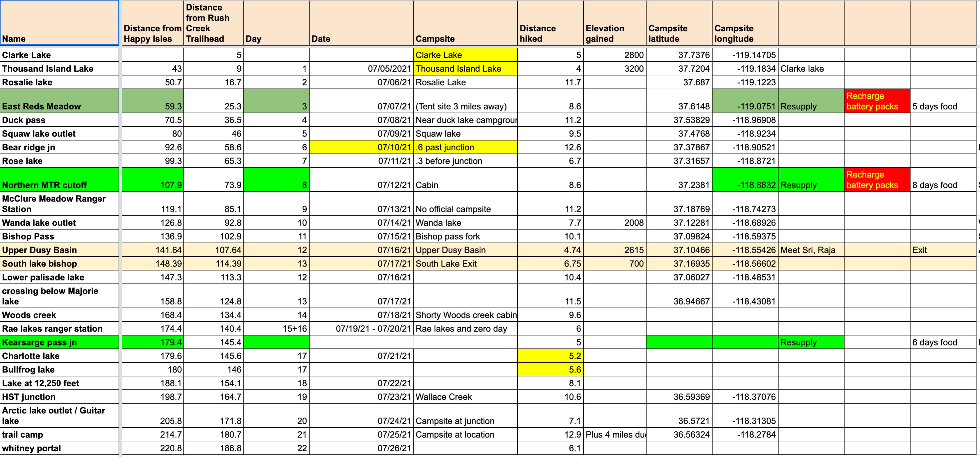Click the 'Bear ridge jn' name cell

pos(60,147)
